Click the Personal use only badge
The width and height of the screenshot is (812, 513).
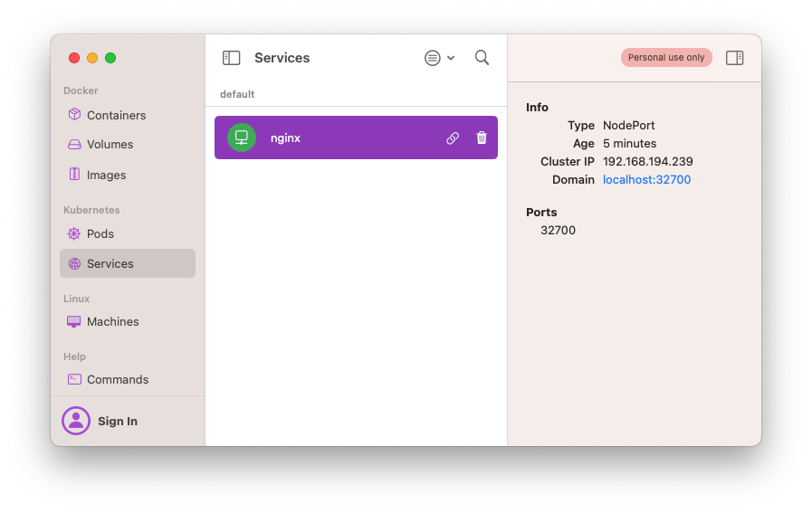pyautogui.click(x=666, y=58)
